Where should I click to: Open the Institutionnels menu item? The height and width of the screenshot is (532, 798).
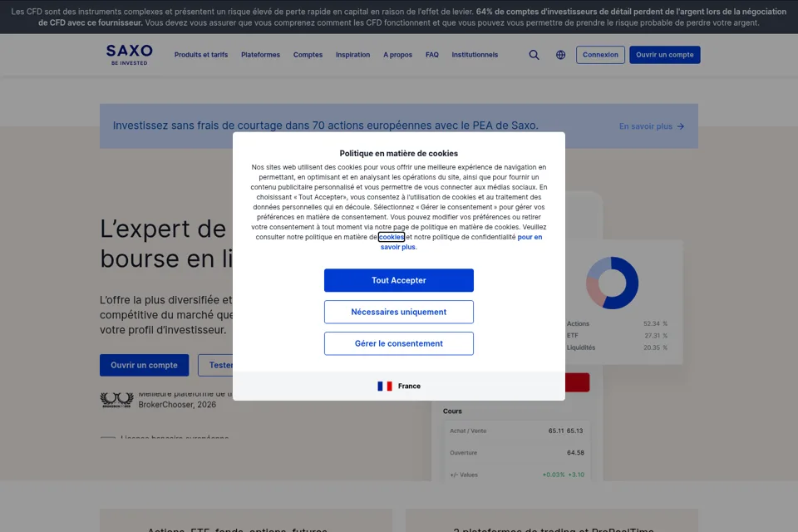475,55
